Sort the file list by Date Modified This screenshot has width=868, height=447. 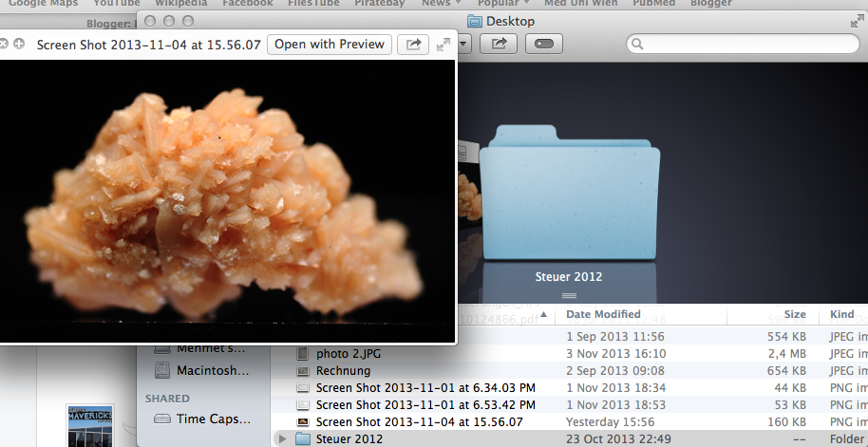tap(603, 314)
